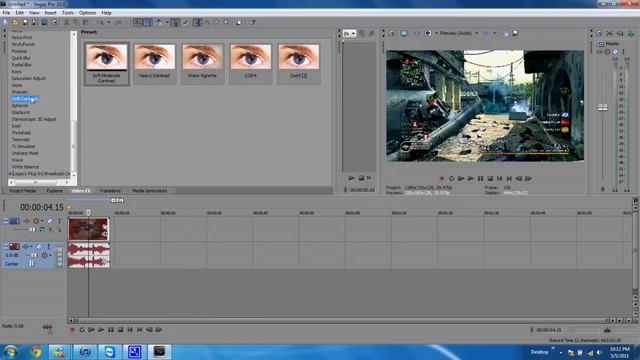This screenshot has width=640, height=360.
Task: Go to start in preview transport
Action: point(500,178)
